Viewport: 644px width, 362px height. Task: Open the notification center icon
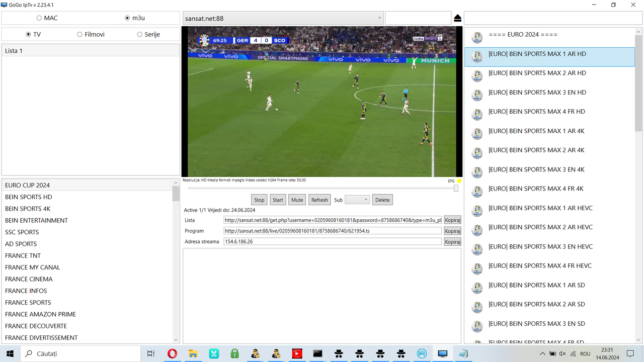click(630, 353)
